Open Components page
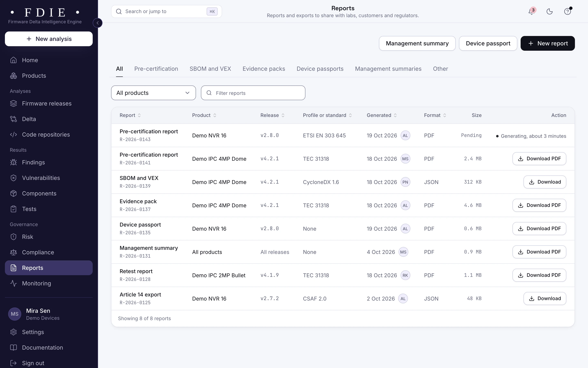The image size is (588, 368). pyautogui.click(x=49, y=193)
